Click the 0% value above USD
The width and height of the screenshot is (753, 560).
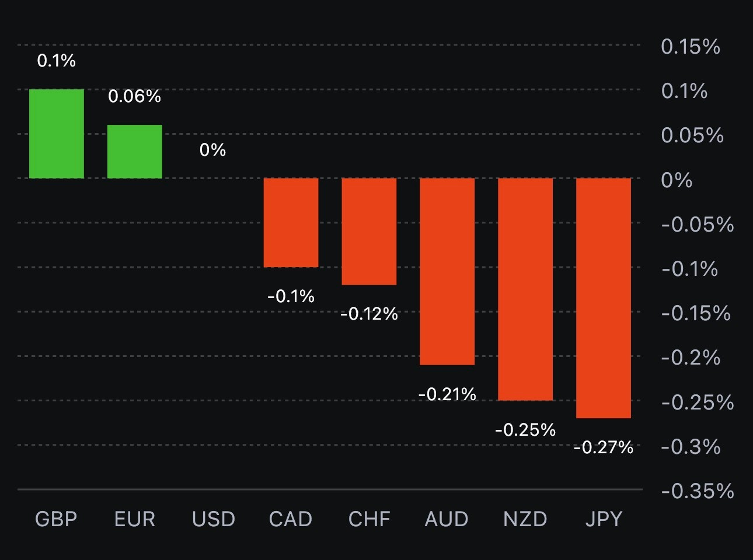click(x=212, y=150)
